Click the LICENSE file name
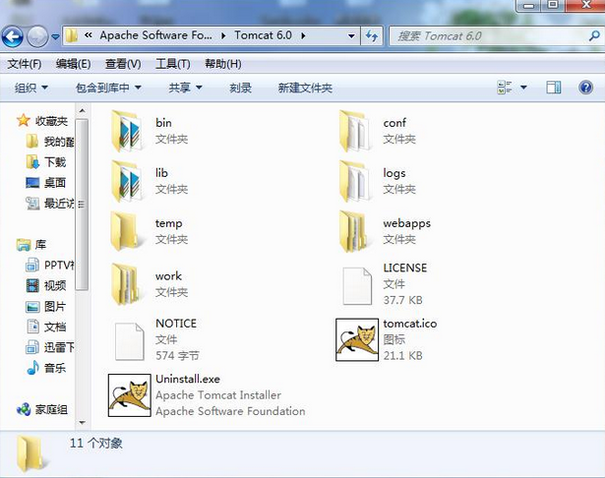The height and width of the screenshot is (478, 605). 405,268
